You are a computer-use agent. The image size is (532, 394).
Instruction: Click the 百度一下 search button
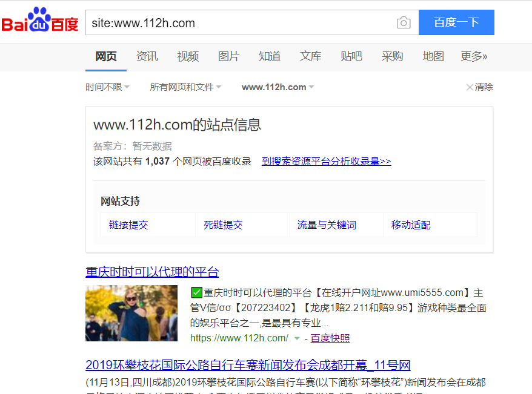[456, 22]
